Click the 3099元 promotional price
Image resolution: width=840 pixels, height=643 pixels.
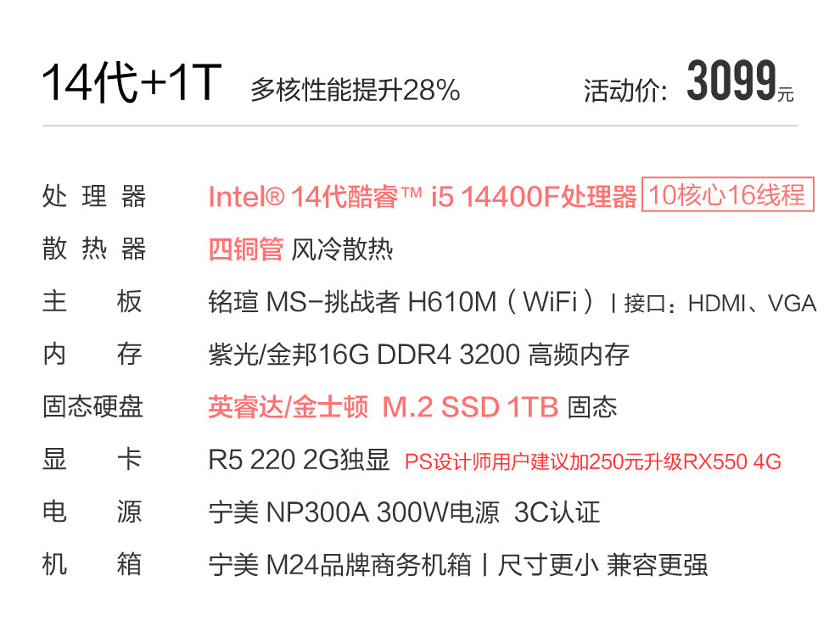point(739,83)
